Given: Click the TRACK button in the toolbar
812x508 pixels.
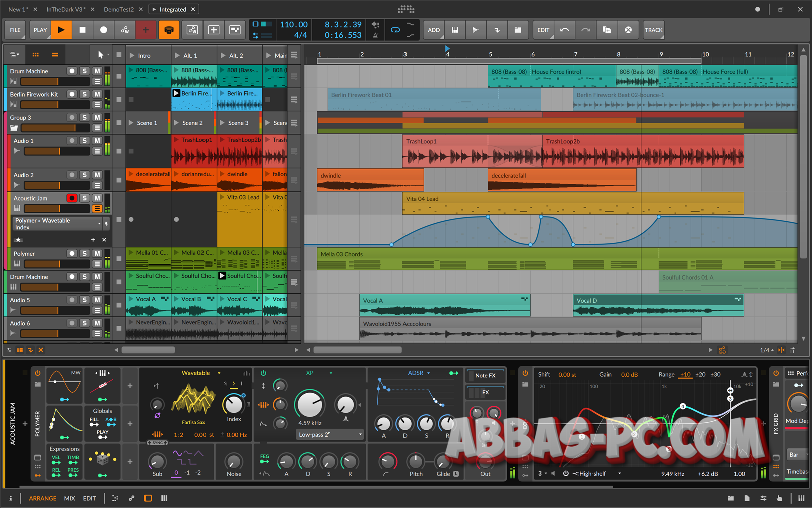Looking at the screenshot, I should tap(653, 30).
